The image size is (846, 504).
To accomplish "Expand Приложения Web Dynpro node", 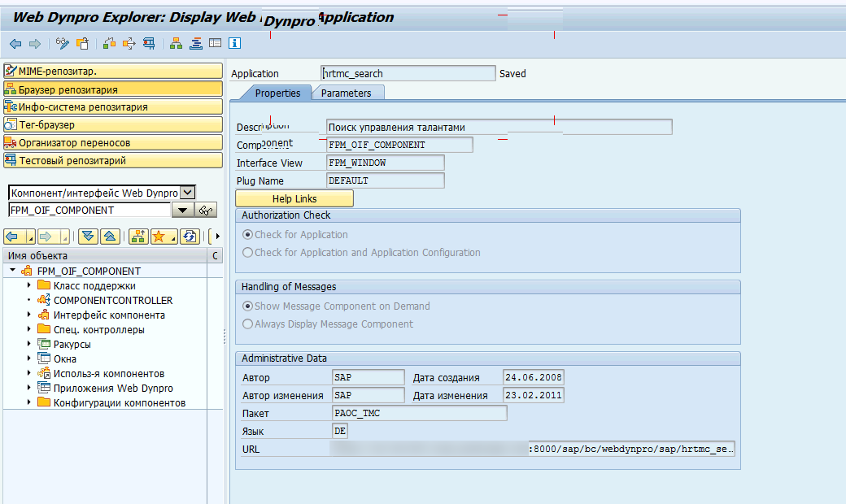I will coord(29,388).
